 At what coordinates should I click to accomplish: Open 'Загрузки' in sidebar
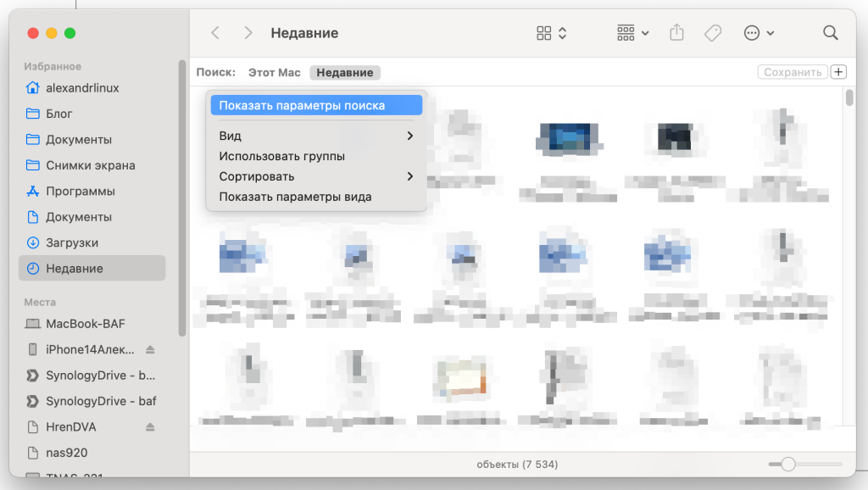coord(92,242)
